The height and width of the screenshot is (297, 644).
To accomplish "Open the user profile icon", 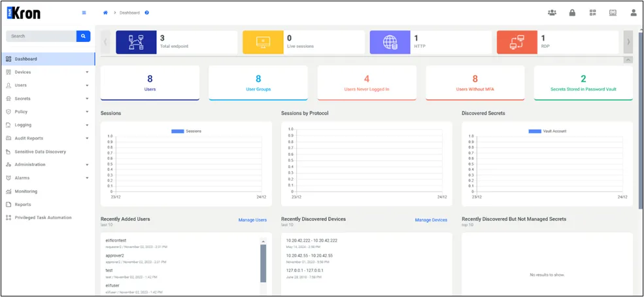I will point(634,12).
